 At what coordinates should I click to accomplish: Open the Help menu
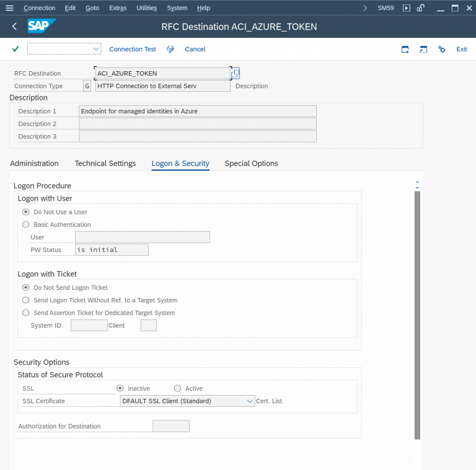(203, 8)
